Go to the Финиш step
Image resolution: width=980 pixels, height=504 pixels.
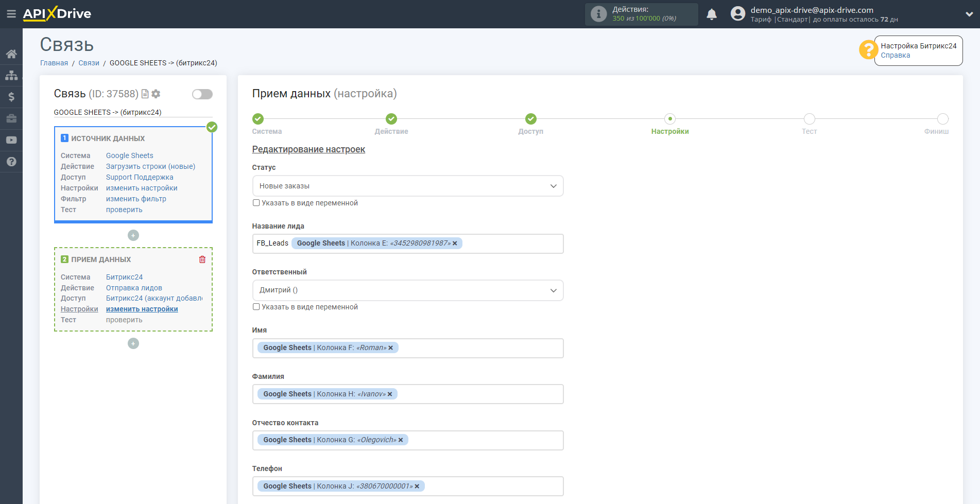tap(943, 119)
